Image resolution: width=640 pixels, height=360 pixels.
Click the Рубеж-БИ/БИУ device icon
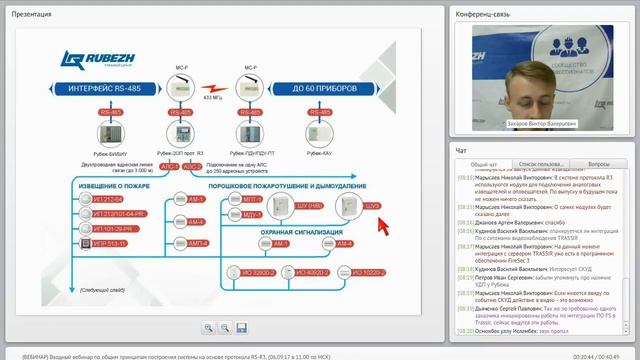pos(111,134)
